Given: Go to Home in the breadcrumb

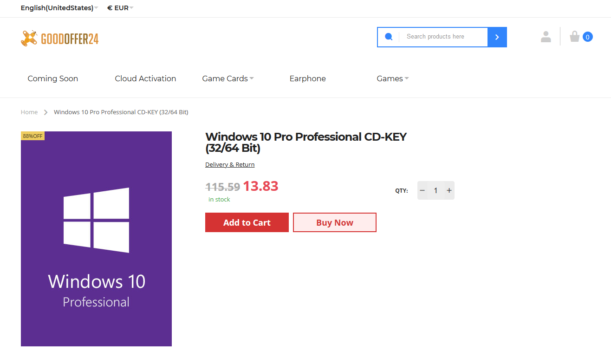Looking at the screenshot, I should tap(29, 112).
